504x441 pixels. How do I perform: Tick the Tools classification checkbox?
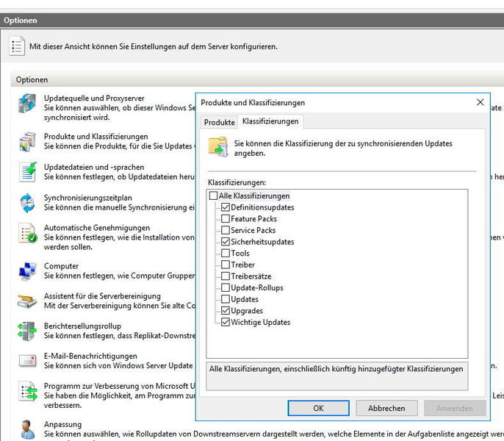point(226,253)
